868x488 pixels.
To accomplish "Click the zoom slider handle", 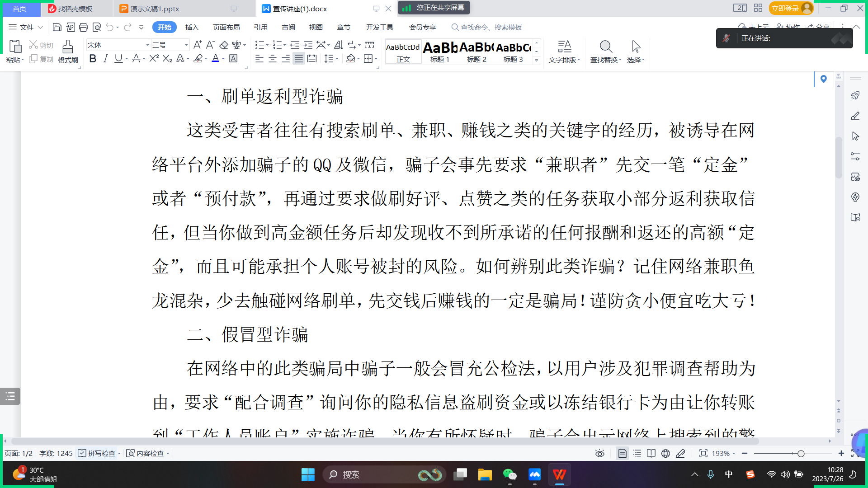I will point(801,453).
